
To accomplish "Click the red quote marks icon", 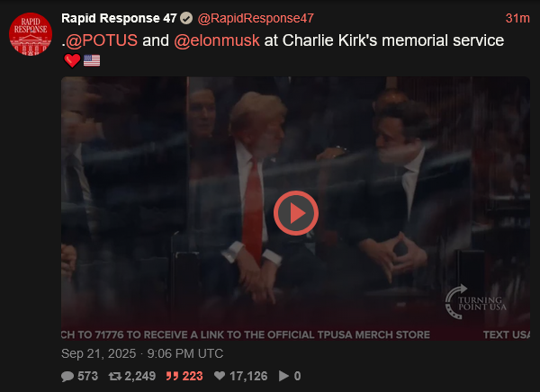I will (172, 376).
